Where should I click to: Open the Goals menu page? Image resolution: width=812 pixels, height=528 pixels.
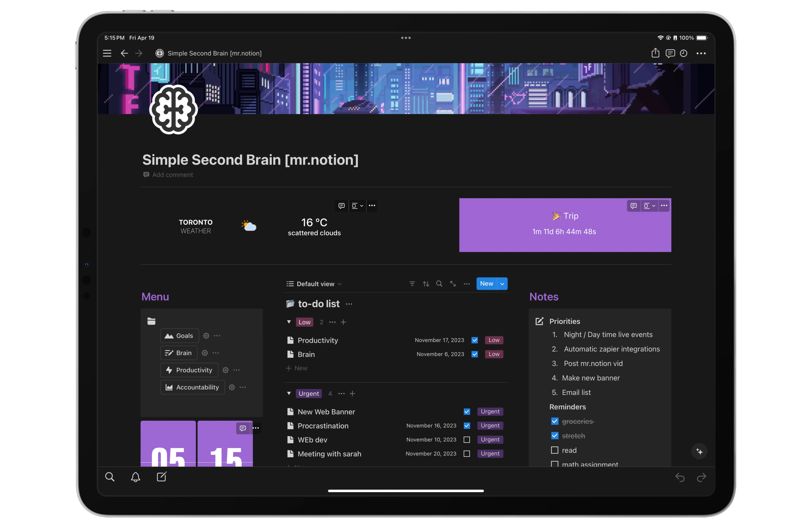click(x=180, y=336)
